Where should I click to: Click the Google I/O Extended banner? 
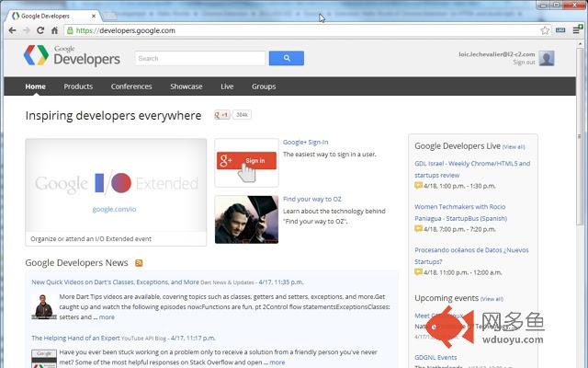[x=116, y=186]
